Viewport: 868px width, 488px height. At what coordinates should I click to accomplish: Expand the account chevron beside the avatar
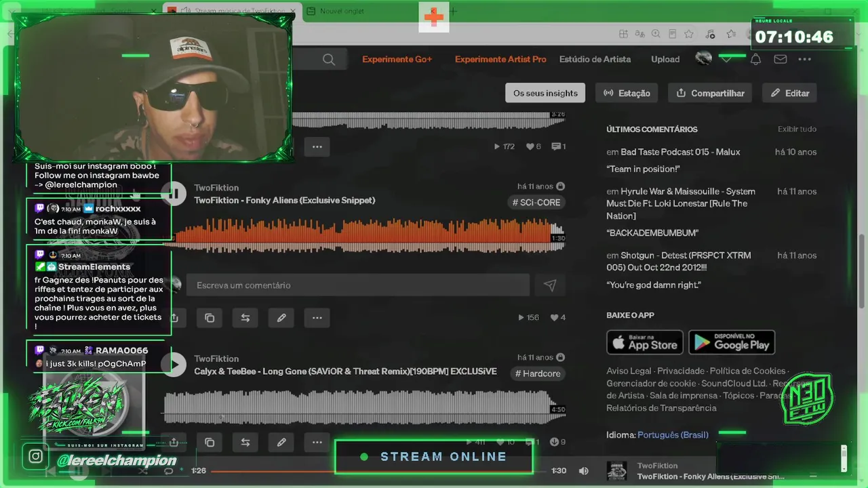(x=726, y=60)
